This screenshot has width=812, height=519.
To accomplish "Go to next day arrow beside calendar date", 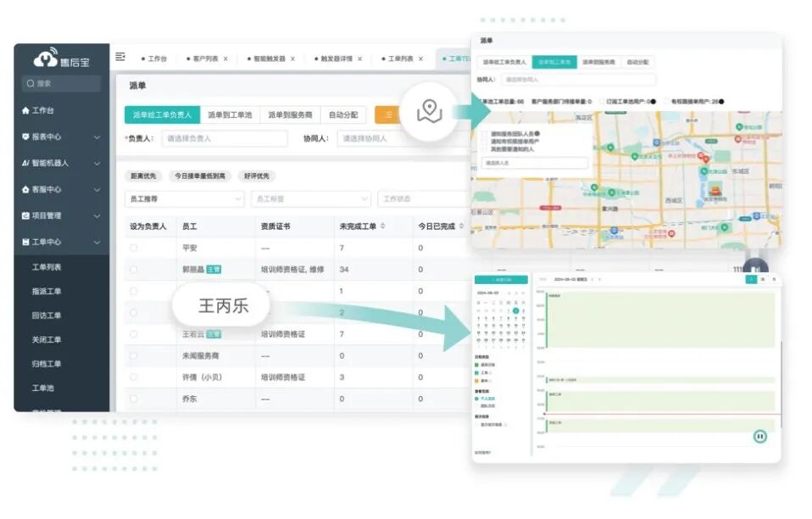I will pos(600,280).
